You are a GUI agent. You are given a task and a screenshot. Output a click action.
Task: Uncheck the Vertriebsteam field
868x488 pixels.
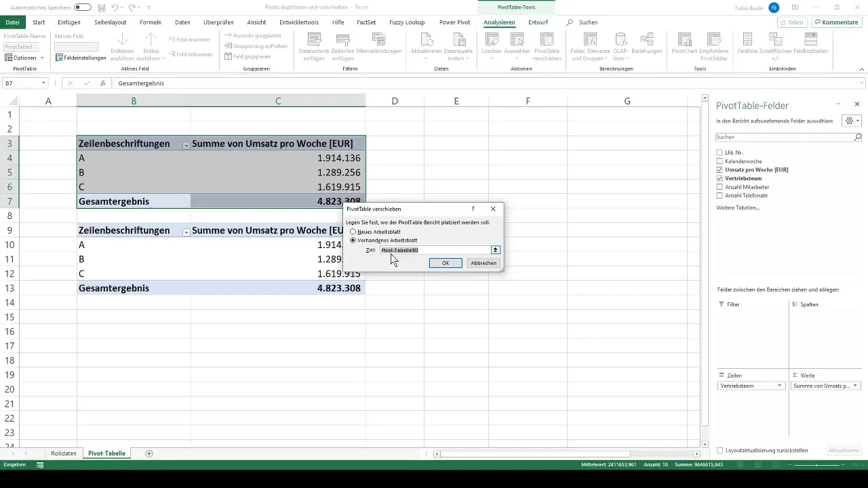[x=720, y=178]
